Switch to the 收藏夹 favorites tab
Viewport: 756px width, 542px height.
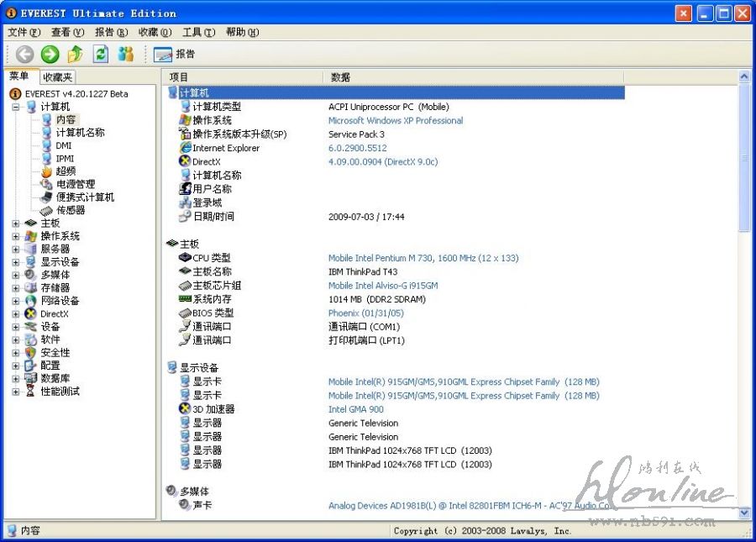coord(58,77)
